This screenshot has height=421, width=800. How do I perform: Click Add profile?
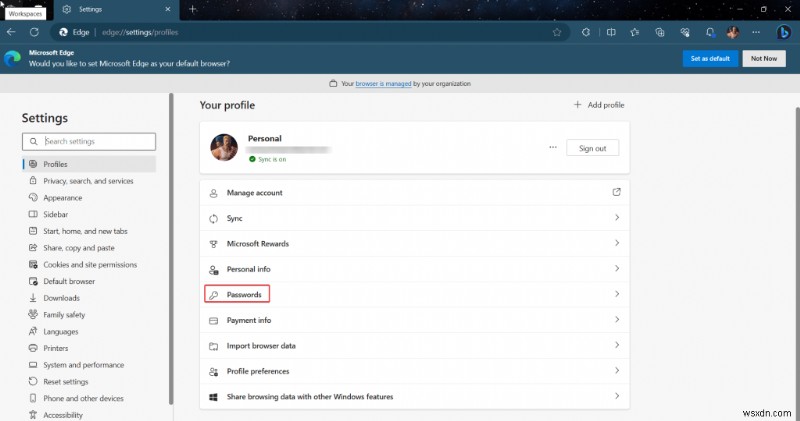click(599, 105)
